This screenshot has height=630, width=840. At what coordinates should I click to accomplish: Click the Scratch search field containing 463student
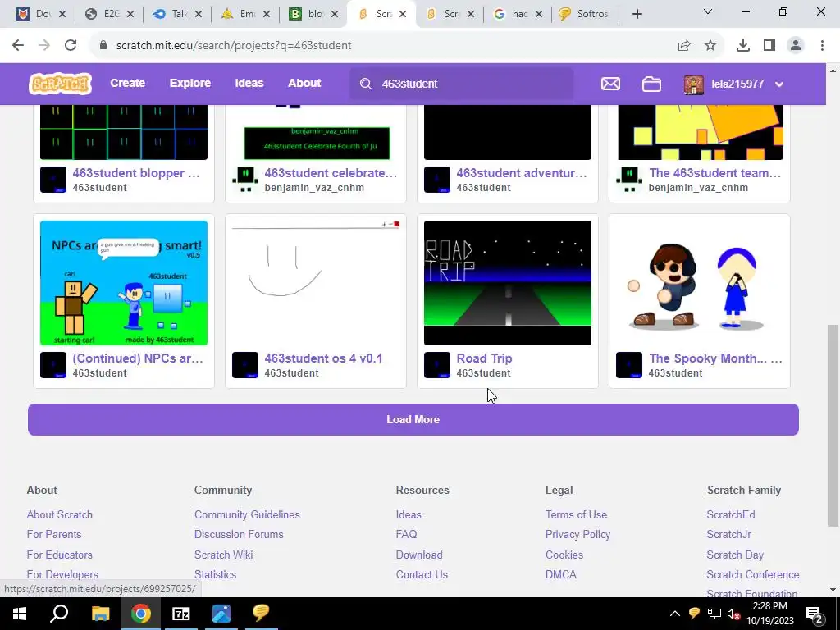coord(461,84)
